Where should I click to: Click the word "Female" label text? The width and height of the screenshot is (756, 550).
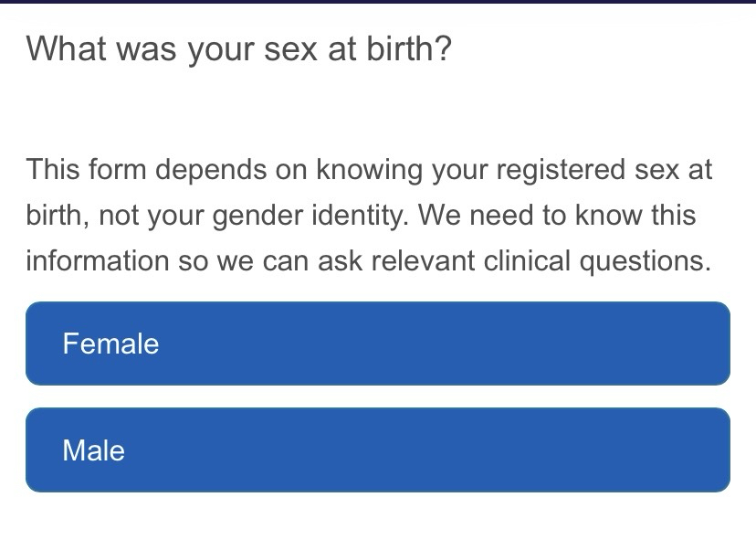pyautogui.click(x=110, y=344)
